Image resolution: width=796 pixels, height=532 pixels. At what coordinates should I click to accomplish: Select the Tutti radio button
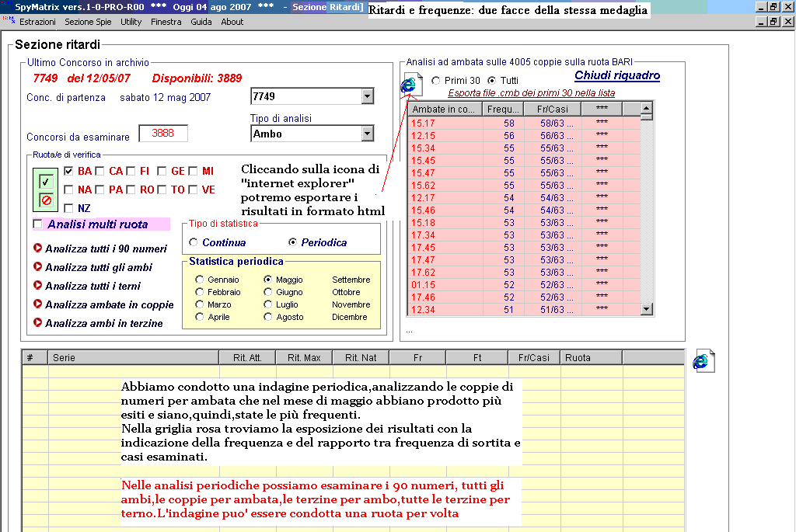click(x=491, y=80)
